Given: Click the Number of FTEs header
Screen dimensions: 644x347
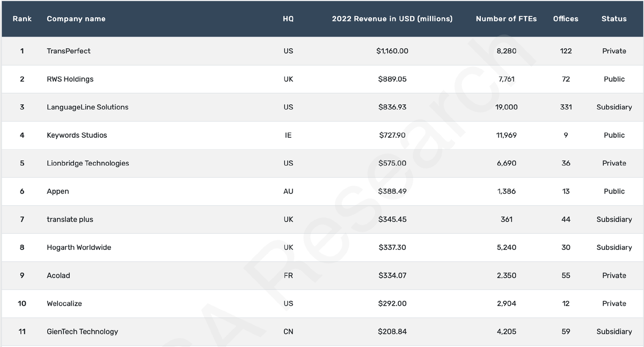Looking at the screenshot, I should 506,19.
